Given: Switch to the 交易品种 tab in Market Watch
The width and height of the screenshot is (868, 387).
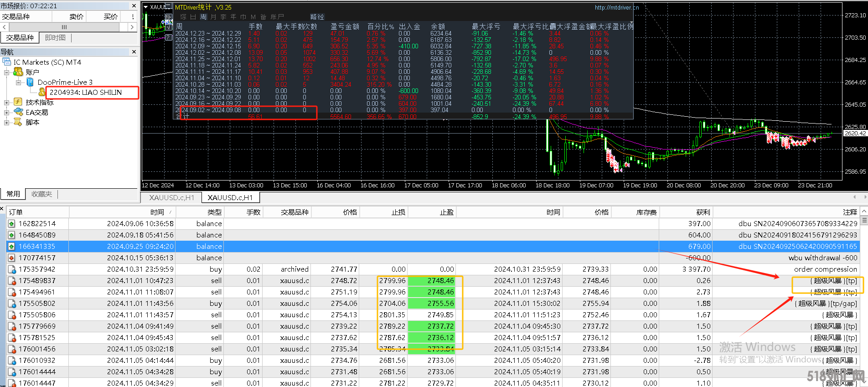Looking at the screenshot, I should click(x=20, y=38).
